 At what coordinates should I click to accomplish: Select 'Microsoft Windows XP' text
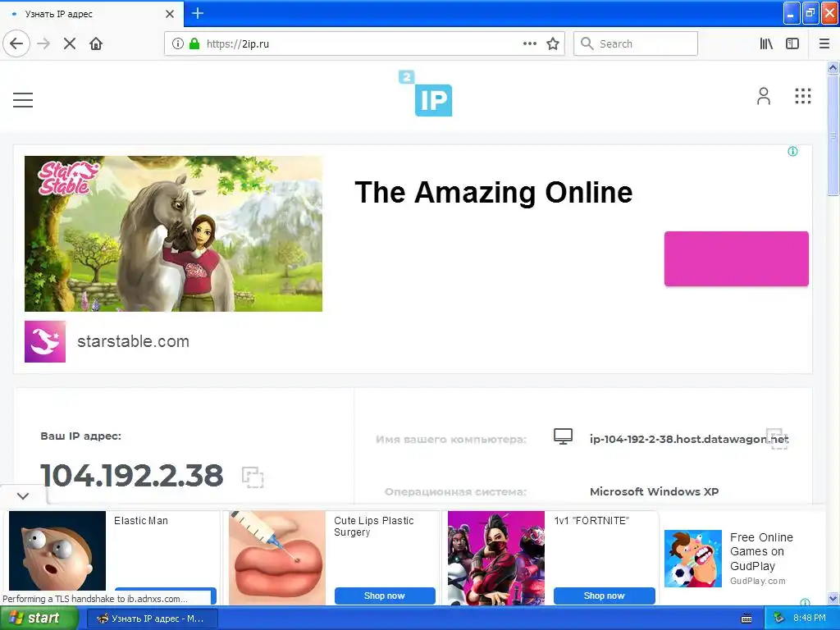click(x=654, y=491)
